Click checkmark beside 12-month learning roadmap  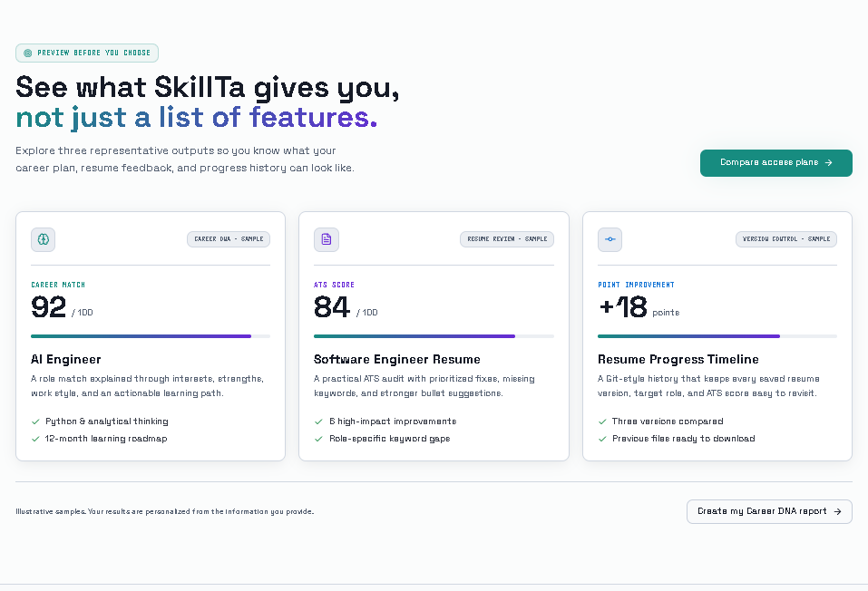tap(36, 439)
